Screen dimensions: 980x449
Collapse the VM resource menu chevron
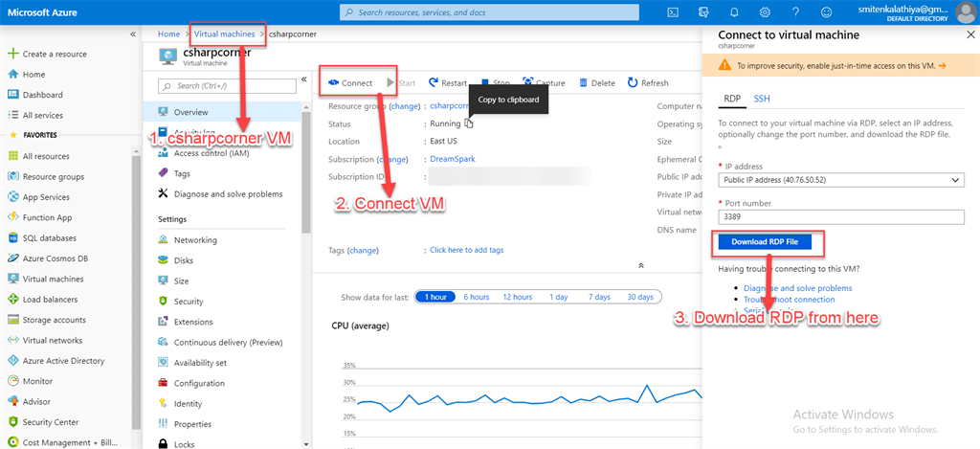pos(303,79)
